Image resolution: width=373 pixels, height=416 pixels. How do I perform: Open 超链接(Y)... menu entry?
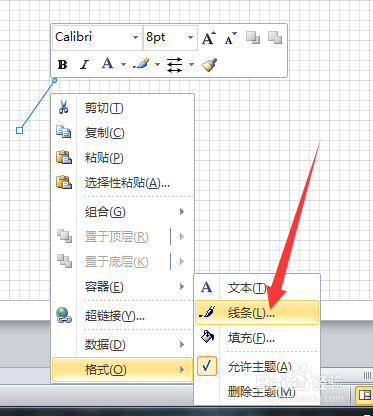(122, 316)
